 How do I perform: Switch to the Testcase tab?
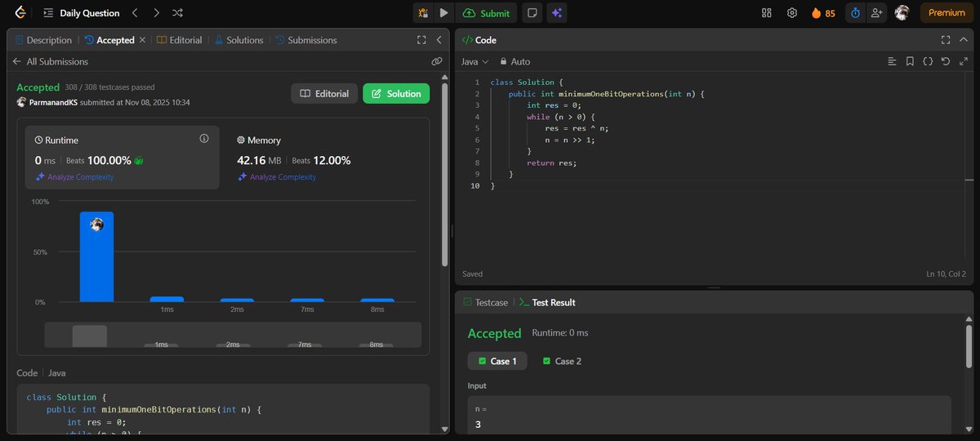tap(485, 302)
